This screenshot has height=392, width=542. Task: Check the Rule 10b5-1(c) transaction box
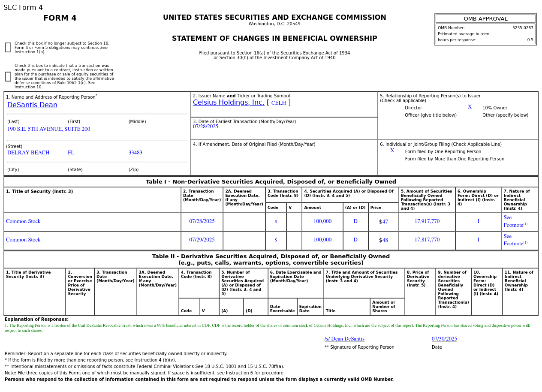8,77
